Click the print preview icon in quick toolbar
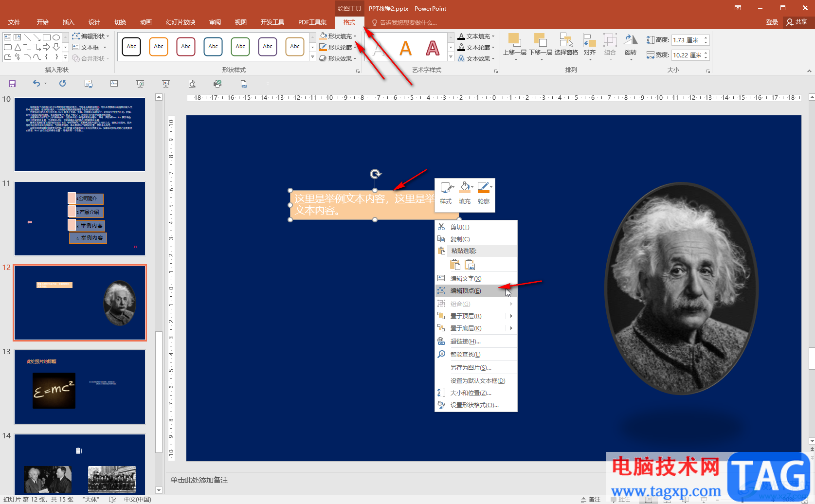 (192, 84)
